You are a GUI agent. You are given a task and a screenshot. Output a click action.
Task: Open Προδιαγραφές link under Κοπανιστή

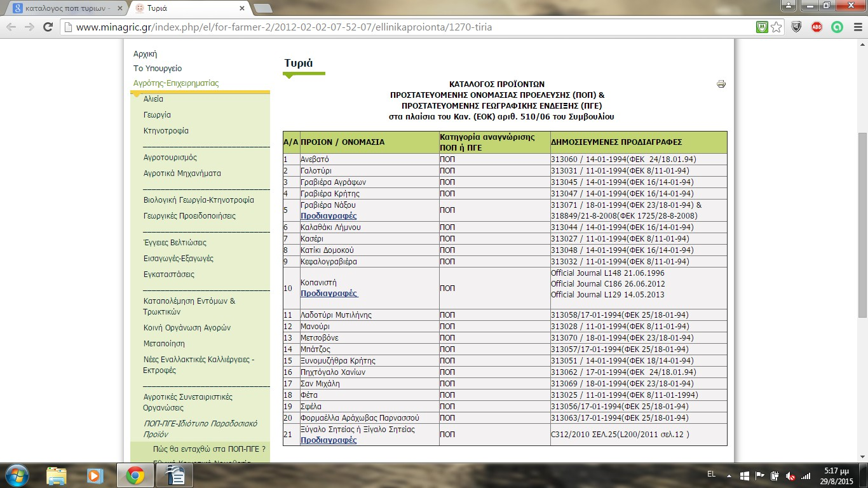coord(329,294)
